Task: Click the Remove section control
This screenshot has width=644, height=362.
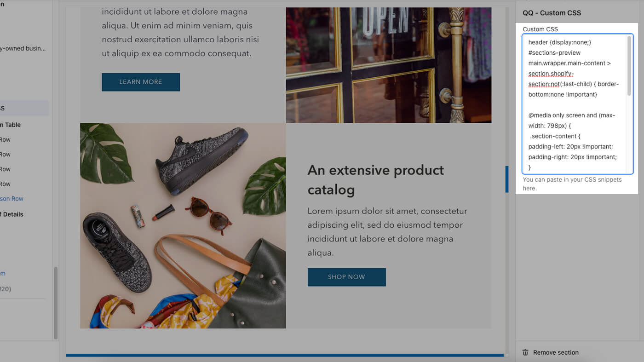Action: [556, 352]
